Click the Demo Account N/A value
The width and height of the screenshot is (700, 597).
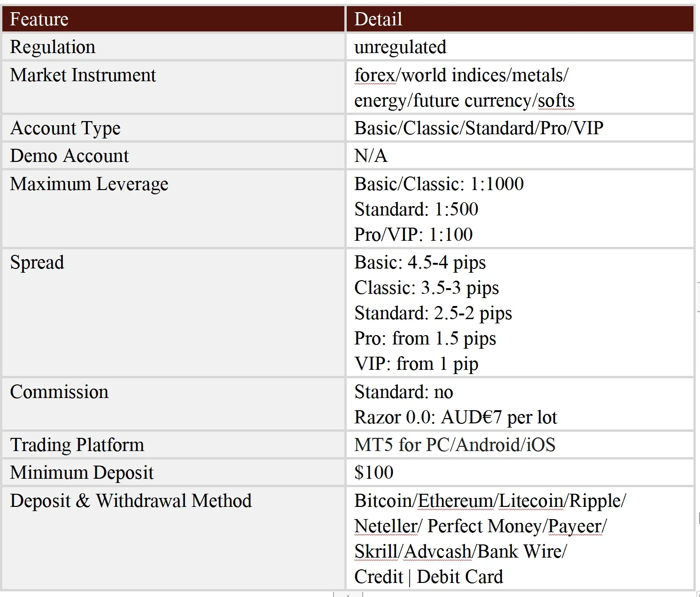click(371, 156)
